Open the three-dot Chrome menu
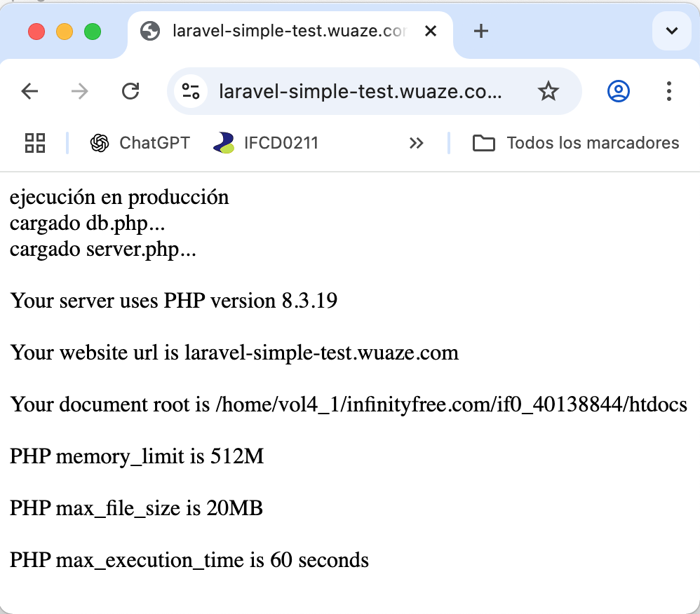The height and width of the screenshot is (614, 700). point(668,91)
